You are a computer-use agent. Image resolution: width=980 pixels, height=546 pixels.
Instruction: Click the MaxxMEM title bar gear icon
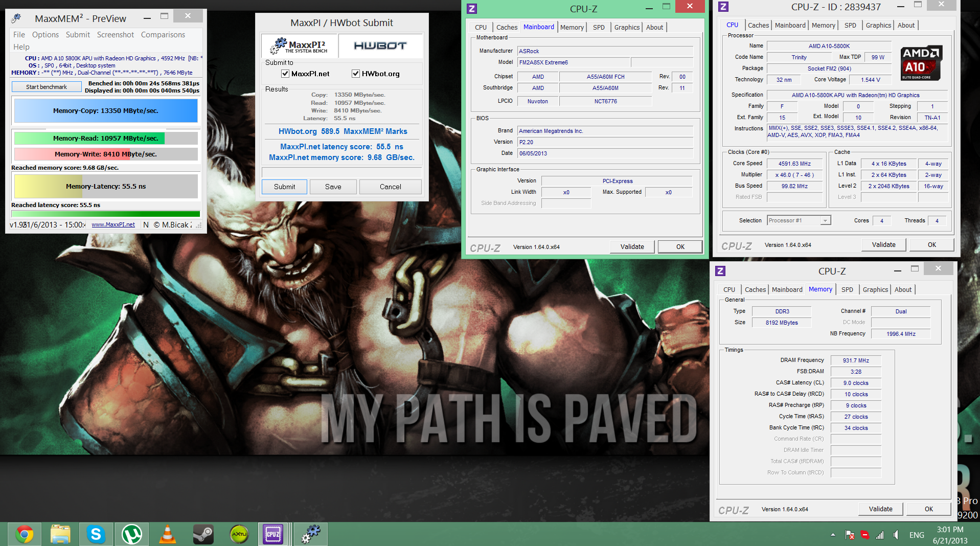(x=16, y=18)
